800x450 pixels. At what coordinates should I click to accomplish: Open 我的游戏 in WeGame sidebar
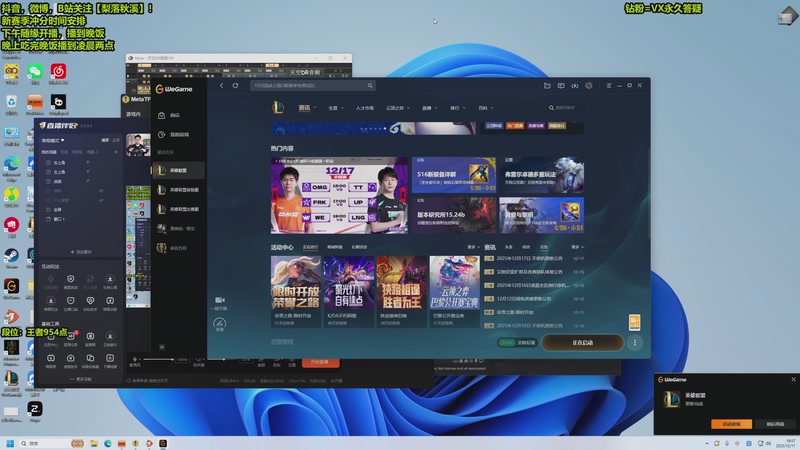click(178, 135)
